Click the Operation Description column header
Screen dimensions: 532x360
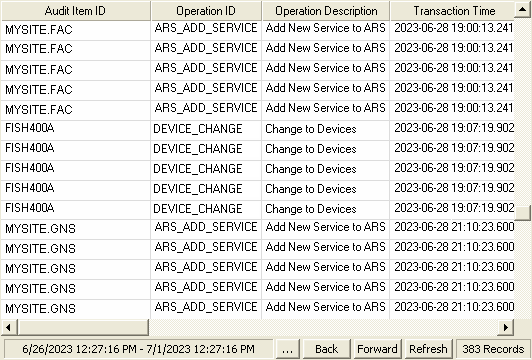click(x=326, y=11)
